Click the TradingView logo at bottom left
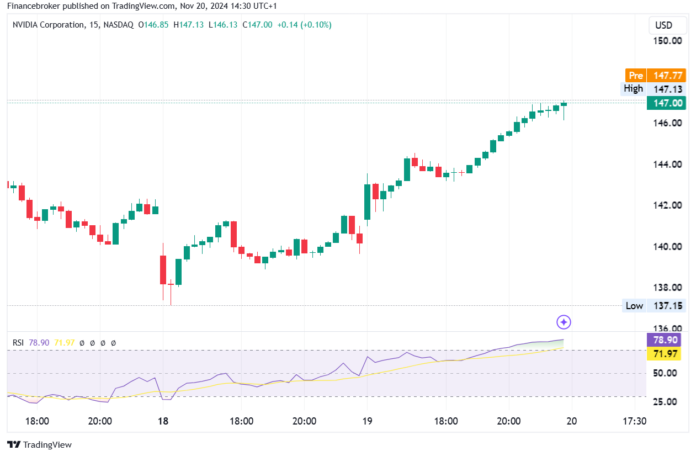The image size is (696, 450). [14, 444]
